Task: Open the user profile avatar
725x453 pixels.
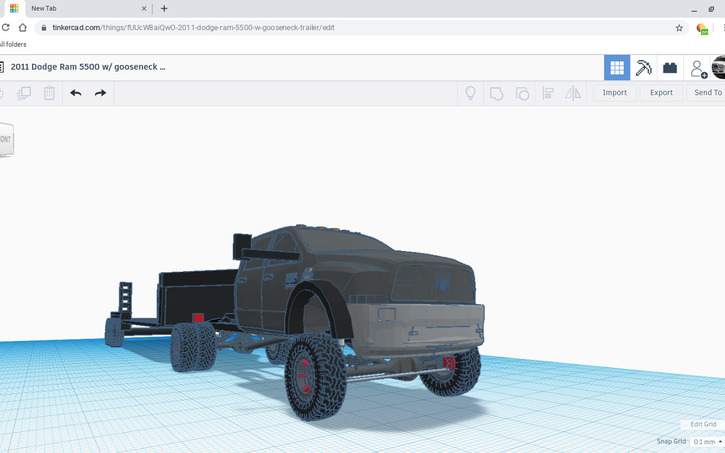Action: coord(719,67)
